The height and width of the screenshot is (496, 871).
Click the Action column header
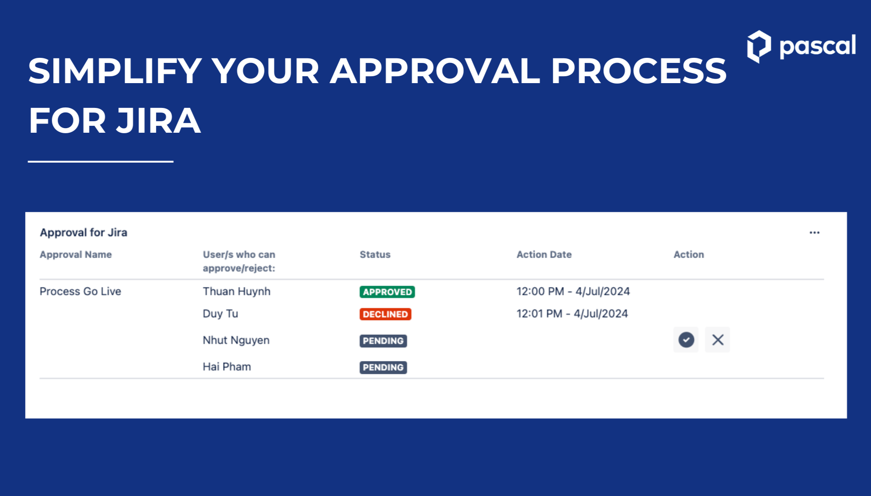(688, 255)
